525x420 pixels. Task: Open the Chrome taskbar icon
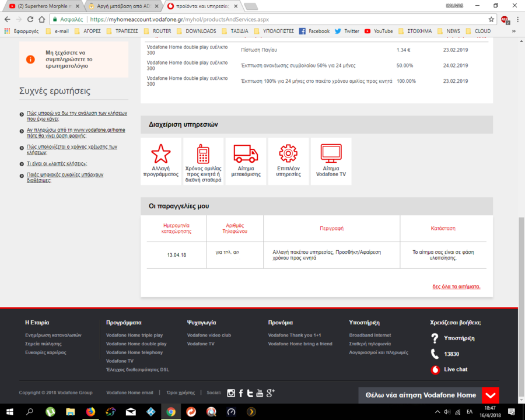(171, 412)
